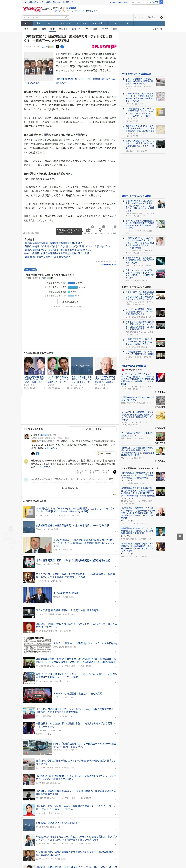Expand the second comment with もっと見る
This screenshot has height=868, width=186.
[x=45, y=467]
